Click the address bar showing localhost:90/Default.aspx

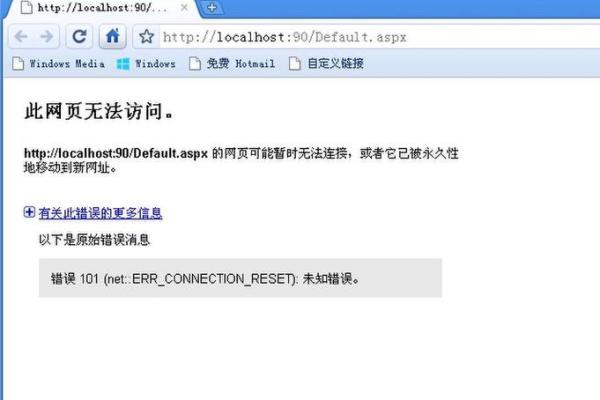[x=379, y=37]
